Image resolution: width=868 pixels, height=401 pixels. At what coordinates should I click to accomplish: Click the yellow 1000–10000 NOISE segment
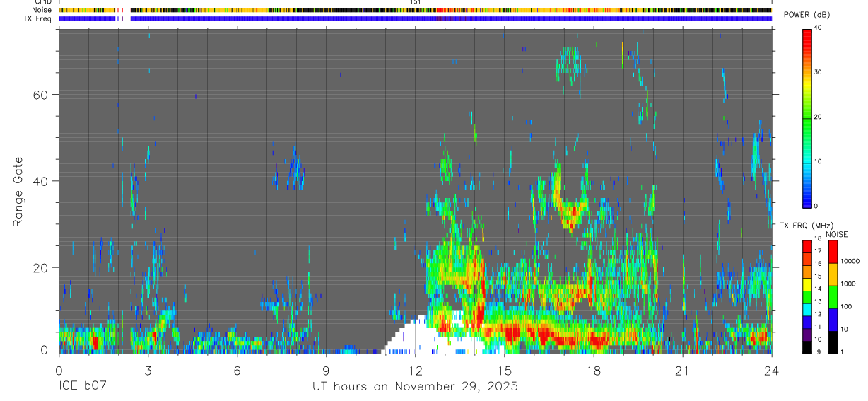click(833, 274)
